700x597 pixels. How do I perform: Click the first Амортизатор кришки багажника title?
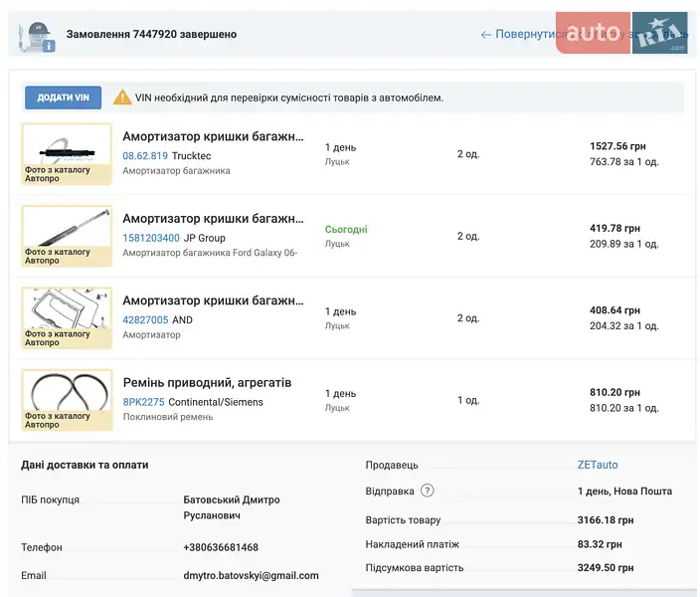[x=213, y=136]
